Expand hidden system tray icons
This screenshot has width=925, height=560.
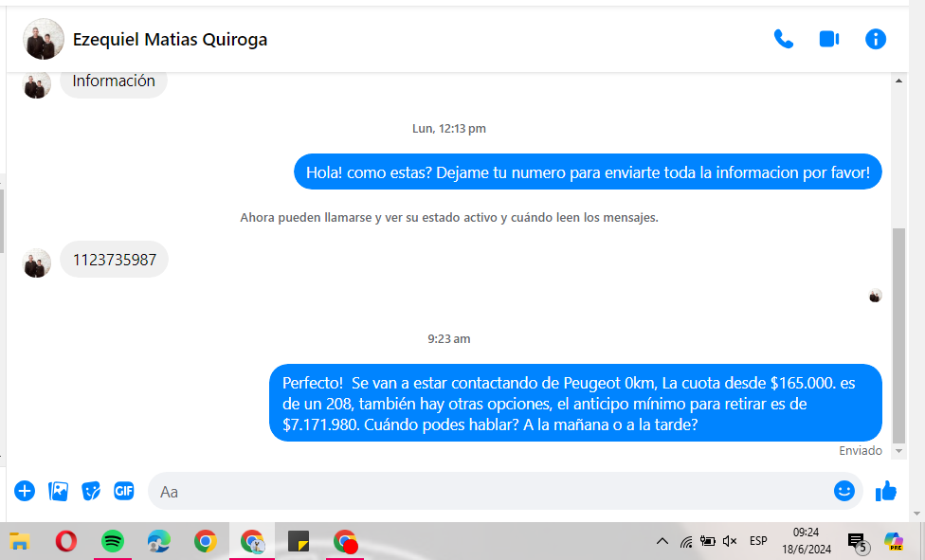[662, 541]
